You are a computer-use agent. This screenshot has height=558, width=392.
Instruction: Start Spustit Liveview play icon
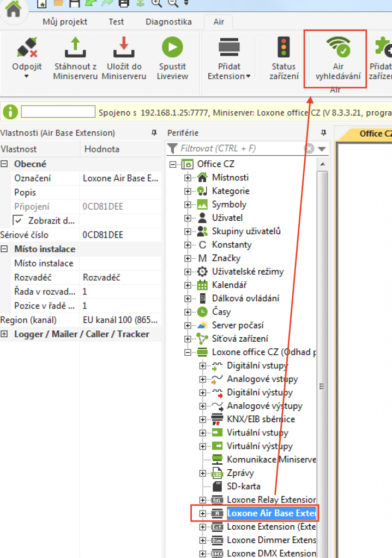(x=172, y=47)
